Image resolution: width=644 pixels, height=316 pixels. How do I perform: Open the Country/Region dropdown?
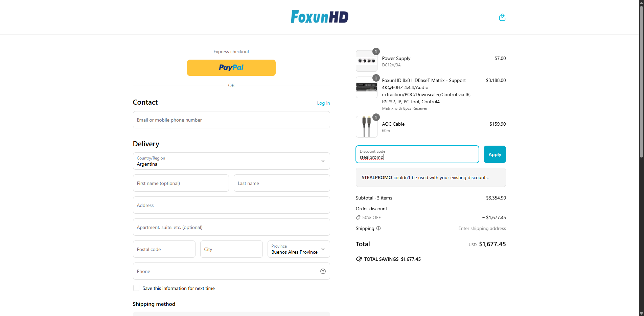click(x=231, y=161)
